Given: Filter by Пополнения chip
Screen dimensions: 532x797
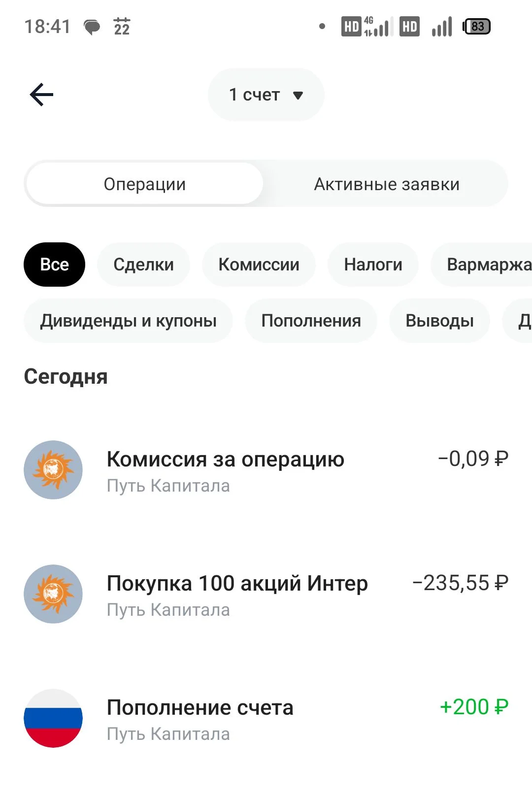Looking at the screenshot, I should click(311, 321).
